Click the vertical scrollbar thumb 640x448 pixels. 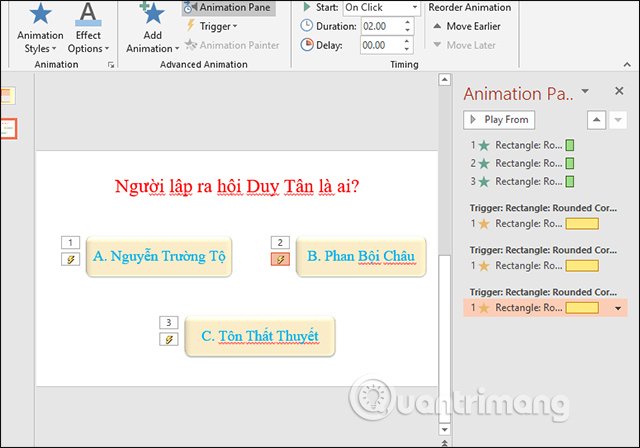[x=444, y=339]
